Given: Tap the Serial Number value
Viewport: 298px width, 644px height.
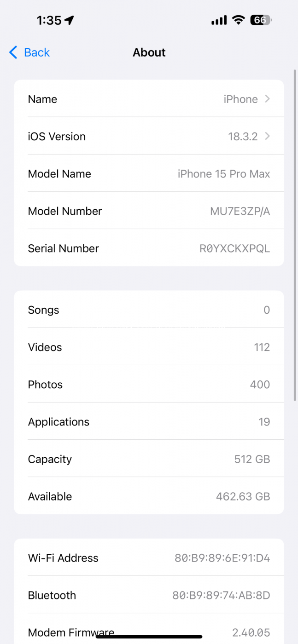Looking at the screenshot, I should point(234,248).
